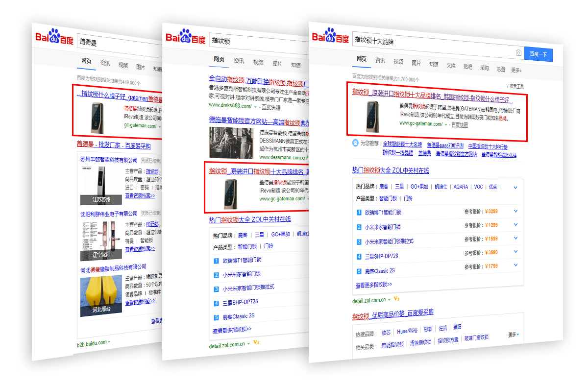Open the 全球智能锁十大名牌 suggestion link
This screenshot has width=588, height=384.
coord(402,145)
